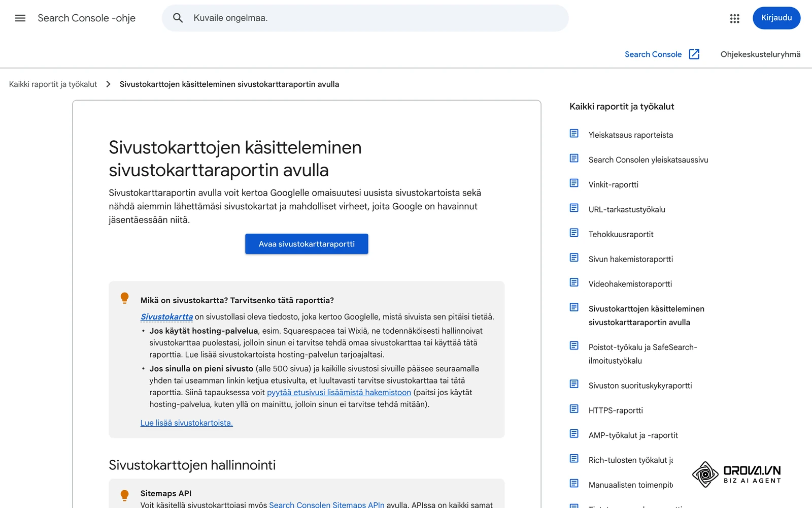Open Sivuston suorituskykyraportti sidebar entry
The width and height of the screenshot is (812, 508).
pyautogui.click(x=640, y=386)
